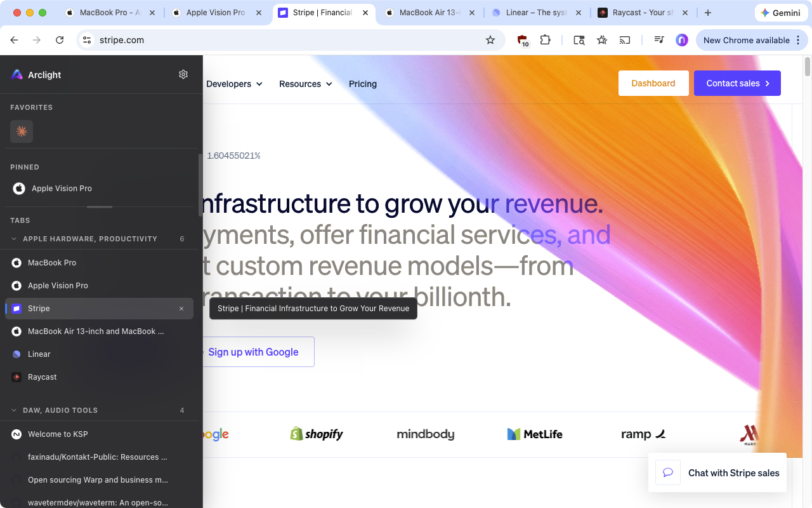Collapse Apple Hardware, Productivity group

14,239
